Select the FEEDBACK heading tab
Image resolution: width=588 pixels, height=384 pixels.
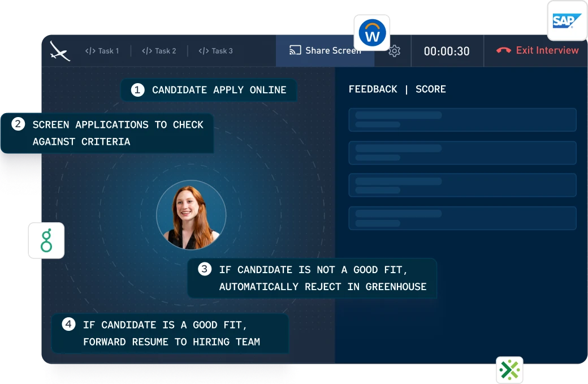(x=373, y=89)
